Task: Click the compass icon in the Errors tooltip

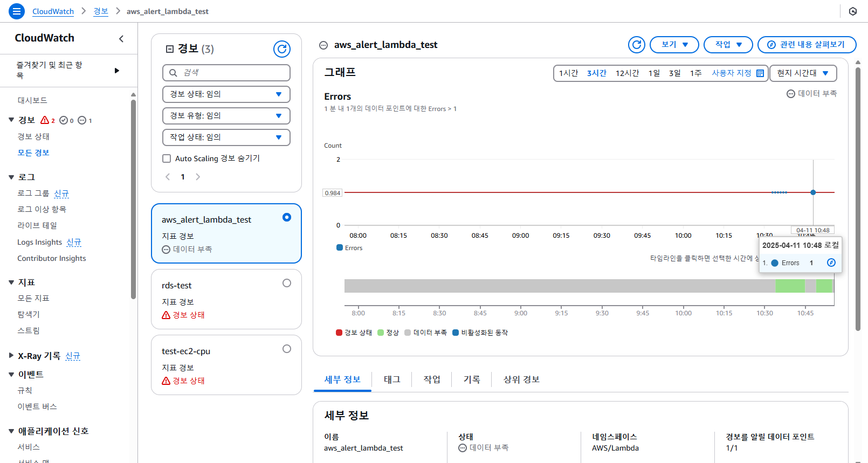Action: 831,262
